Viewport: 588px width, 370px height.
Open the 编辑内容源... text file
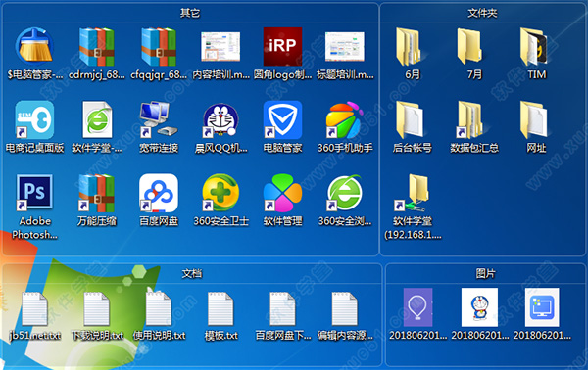click(x=345, y=309)
